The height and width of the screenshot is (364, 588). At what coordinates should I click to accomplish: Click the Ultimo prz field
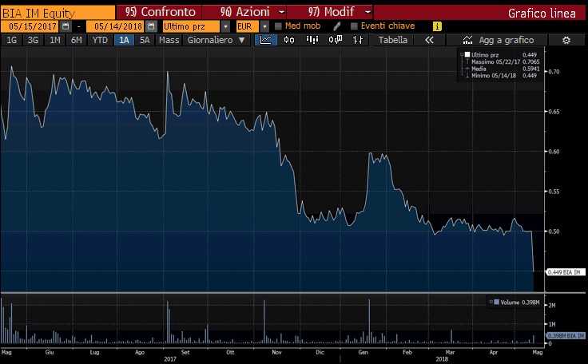pos(191,26)
